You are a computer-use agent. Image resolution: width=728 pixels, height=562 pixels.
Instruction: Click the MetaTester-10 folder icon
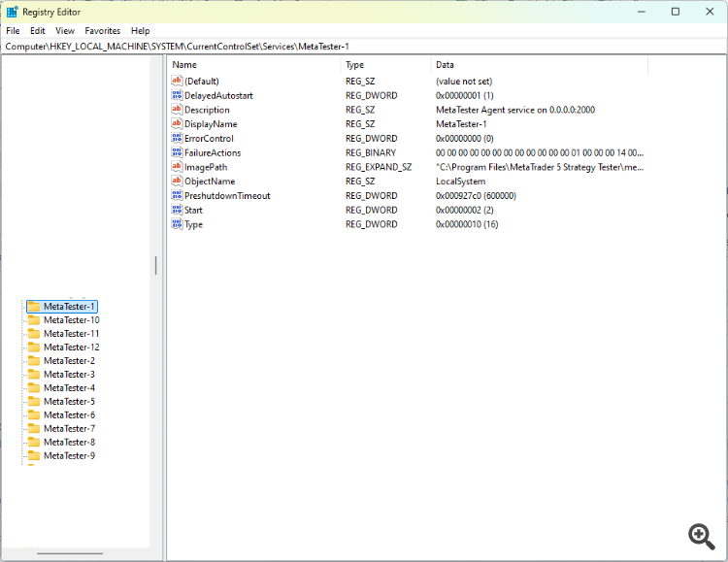click(34, 320)
